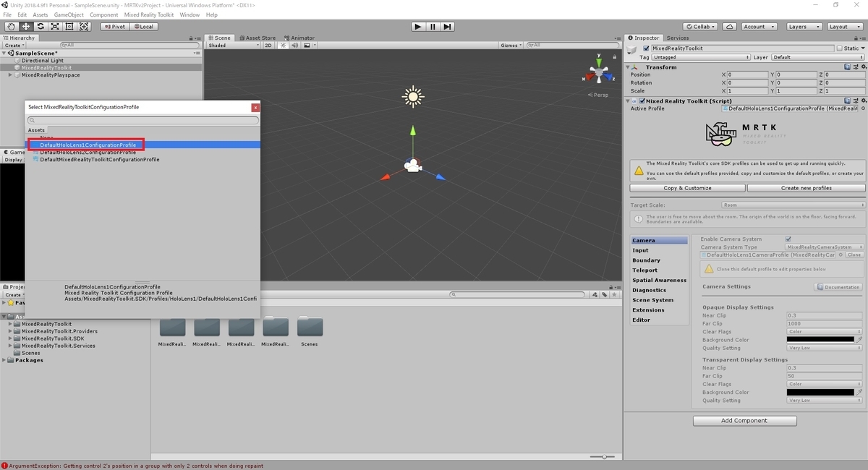
Task: Open the Account dropdown
Action: coord(758,27)
